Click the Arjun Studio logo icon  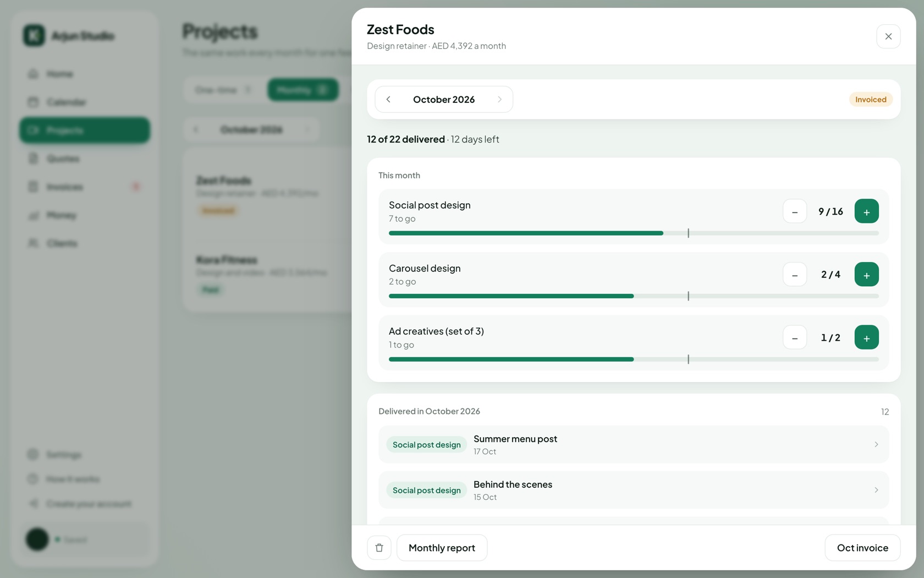[34, 36]
